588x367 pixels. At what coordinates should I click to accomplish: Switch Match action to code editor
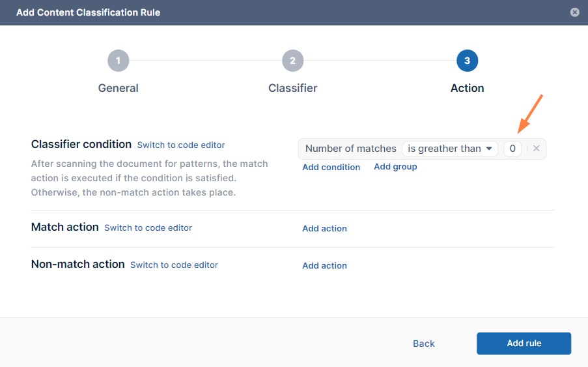(x=148, y=228)
